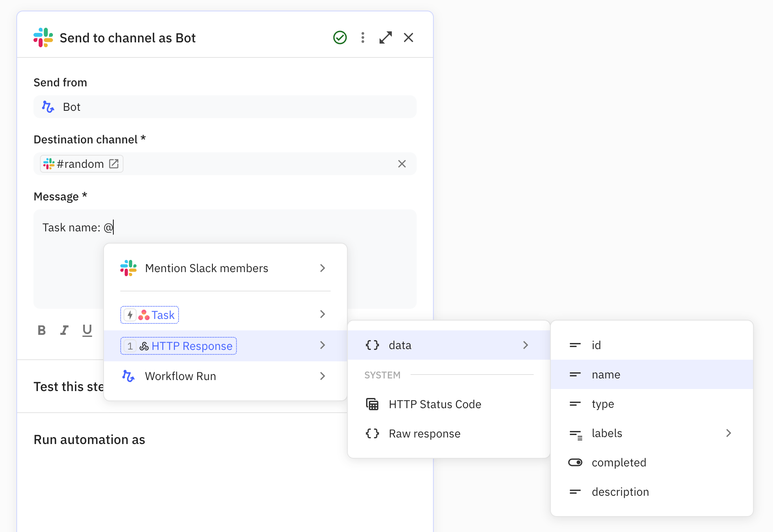773x532 pixels.
Task: Expand the data row chevron
Action: click(x=526, y=345)
